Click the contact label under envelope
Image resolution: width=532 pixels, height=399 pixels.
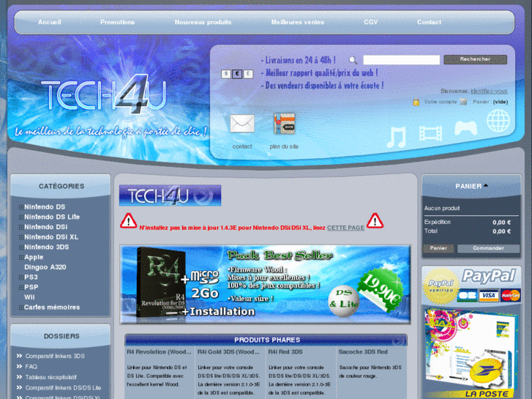point(242,146)
